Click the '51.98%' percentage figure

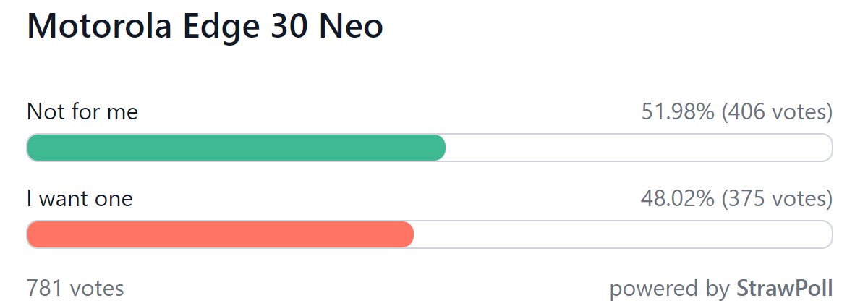click(678, 112)
